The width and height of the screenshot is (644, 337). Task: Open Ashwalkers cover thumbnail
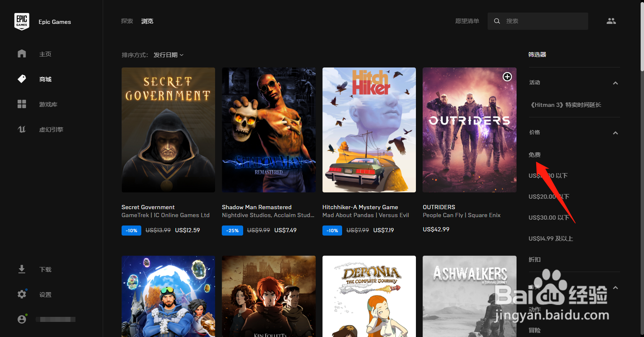(x=470, y=296)
